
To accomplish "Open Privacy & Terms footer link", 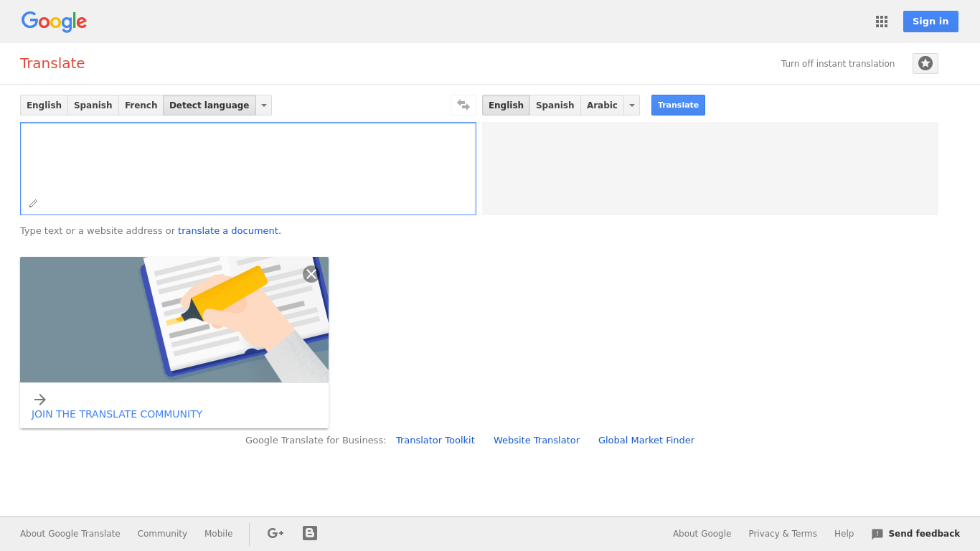I will 783,534.
